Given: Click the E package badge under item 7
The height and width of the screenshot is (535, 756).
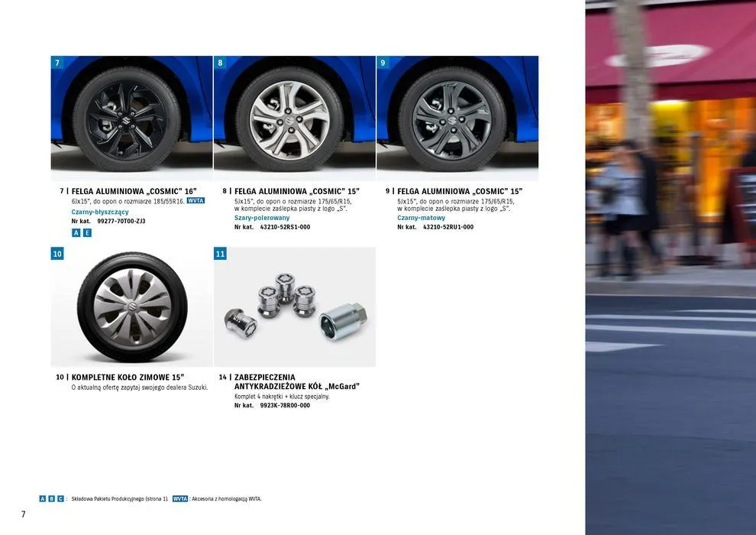Looking at the screenshot, I should pos(87,233).
